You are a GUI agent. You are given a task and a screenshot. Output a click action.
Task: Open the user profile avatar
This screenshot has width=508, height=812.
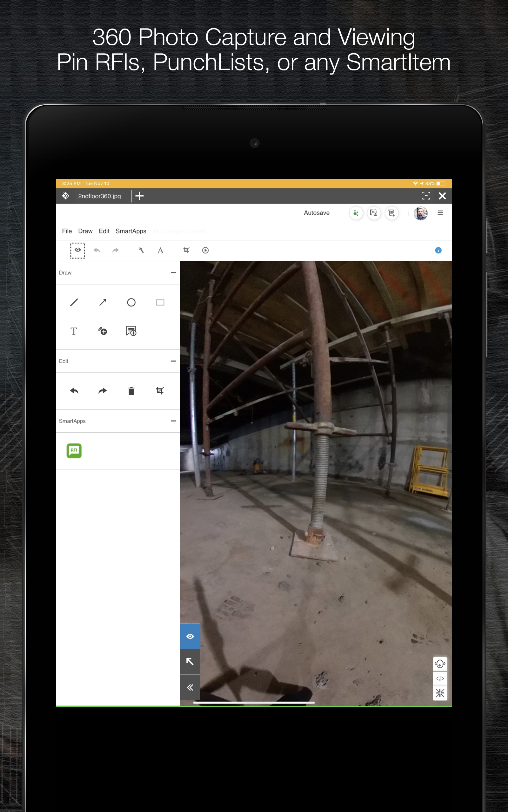pos(421,213)
